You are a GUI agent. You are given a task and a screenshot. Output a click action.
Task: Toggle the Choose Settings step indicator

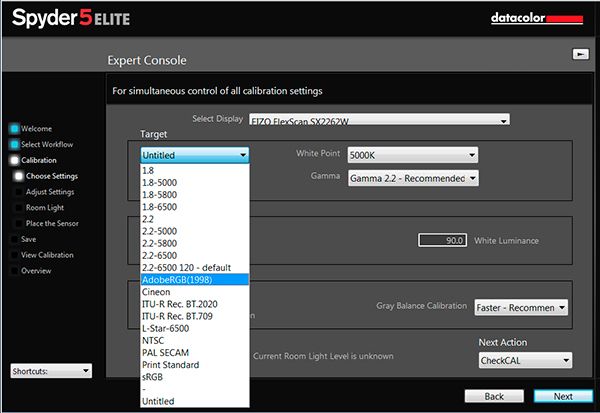click(x=19, y=176)
